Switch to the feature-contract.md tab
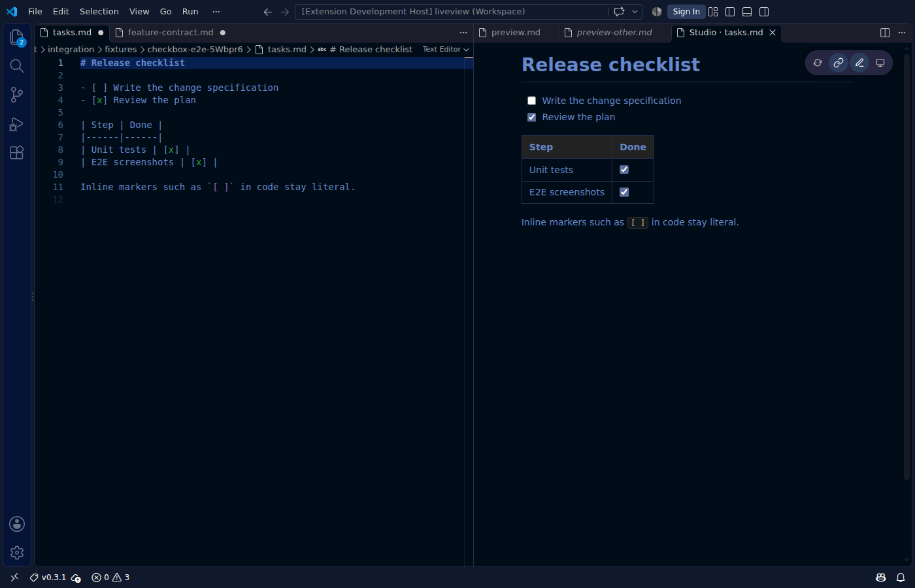The width and height of the screenshot is (915, 588). 171,33
